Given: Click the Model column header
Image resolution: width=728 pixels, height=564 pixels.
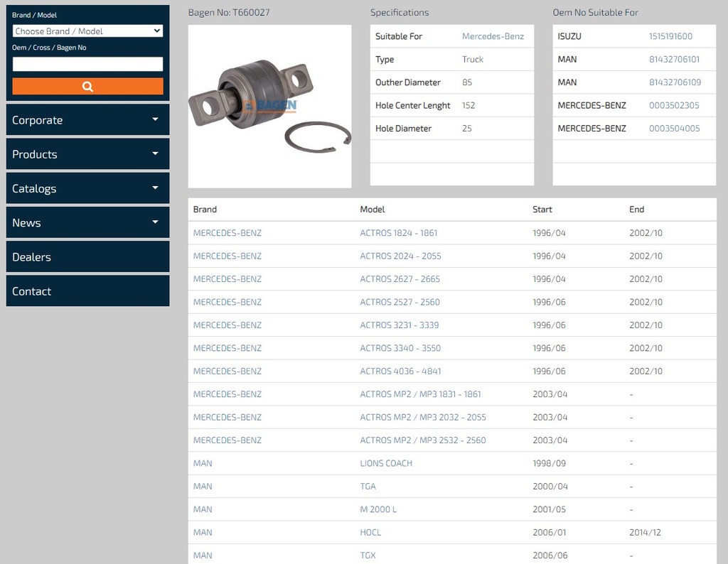Looking at the screenshot, I should 373,209.
